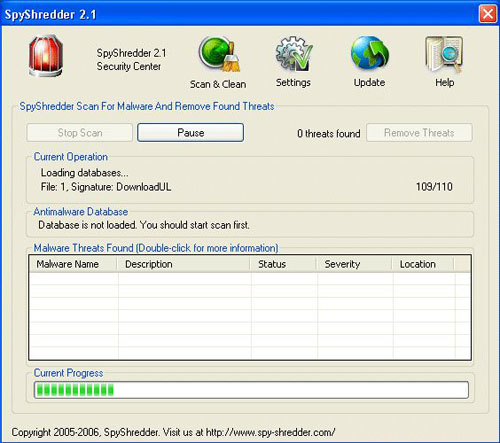Click 'Database is not loaded' message
The image size is (500, 443).
[144, 225]
